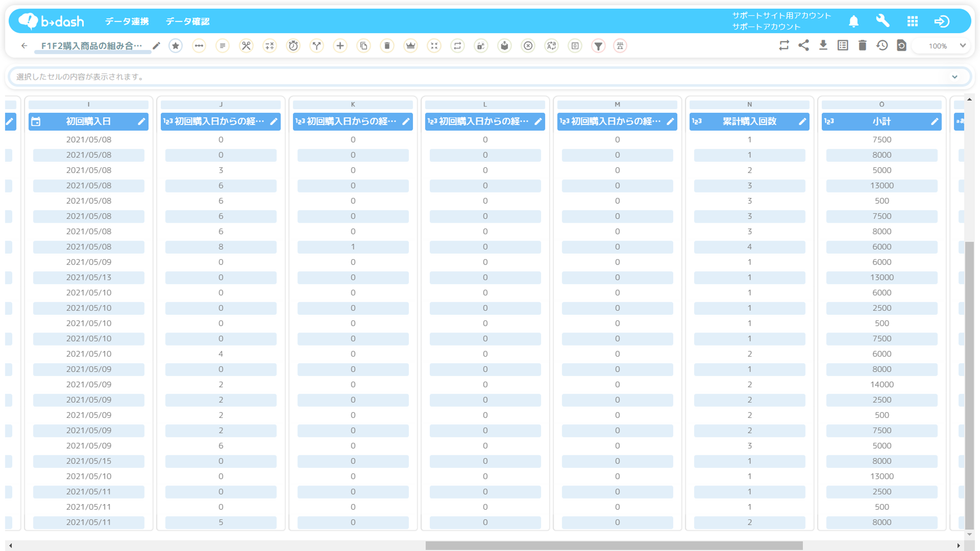Select the 小計 column header
The image size is (980, 551).
[x=882, y=121]
